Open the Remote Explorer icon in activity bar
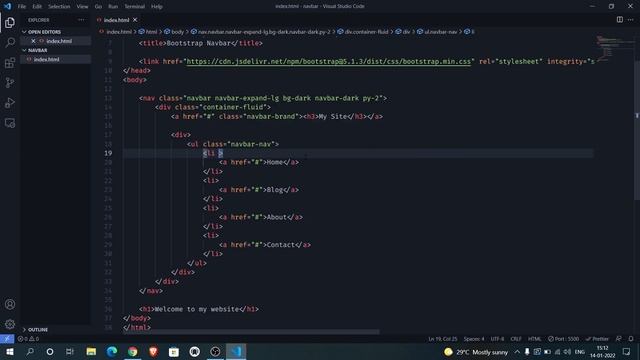 click(10, 123)
